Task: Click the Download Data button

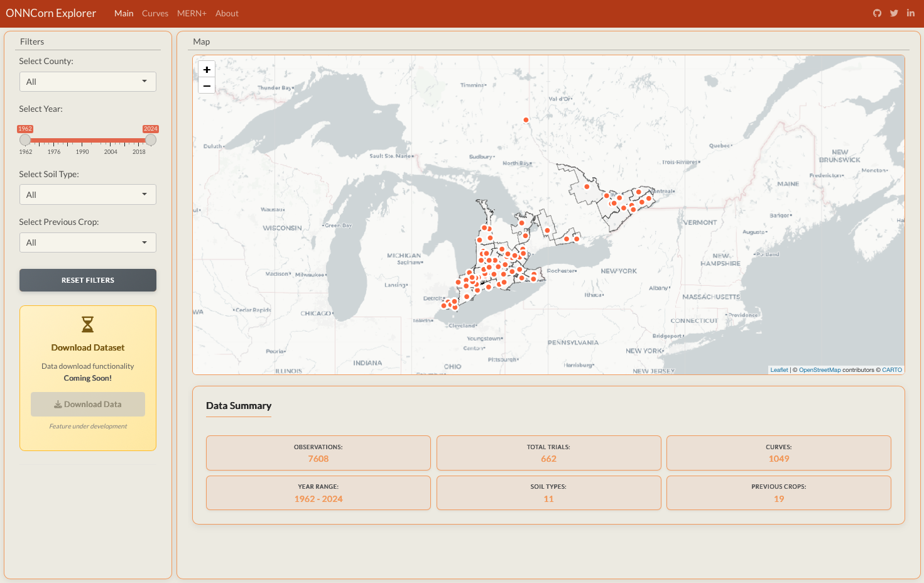Action: (x=88, y=405)
